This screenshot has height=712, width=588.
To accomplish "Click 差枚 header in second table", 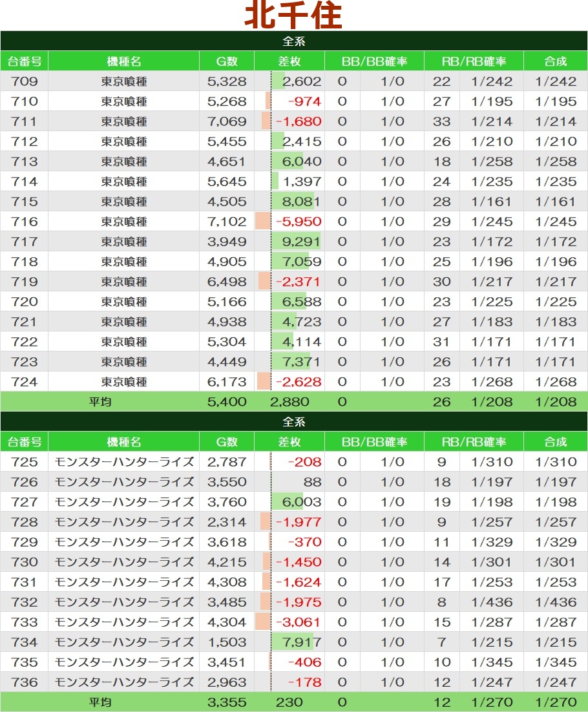I will pyautogui.click(x=289, y=442).
